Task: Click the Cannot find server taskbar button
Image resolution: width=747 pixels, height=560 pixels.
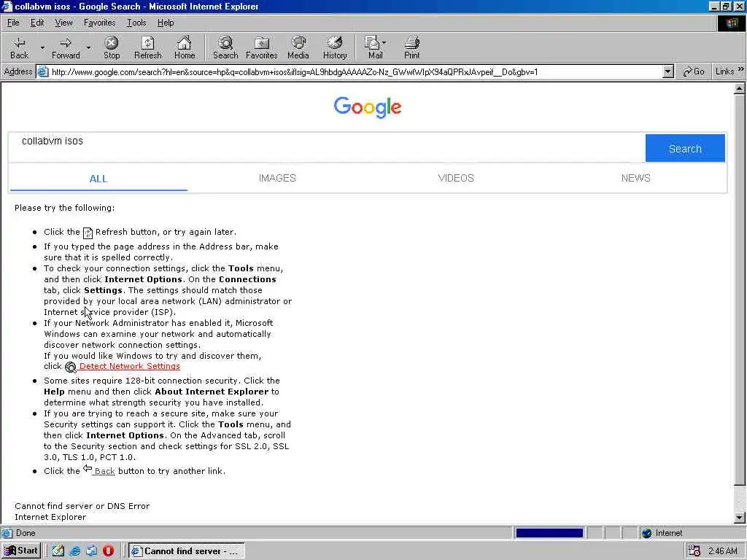Action: [187, 551]
